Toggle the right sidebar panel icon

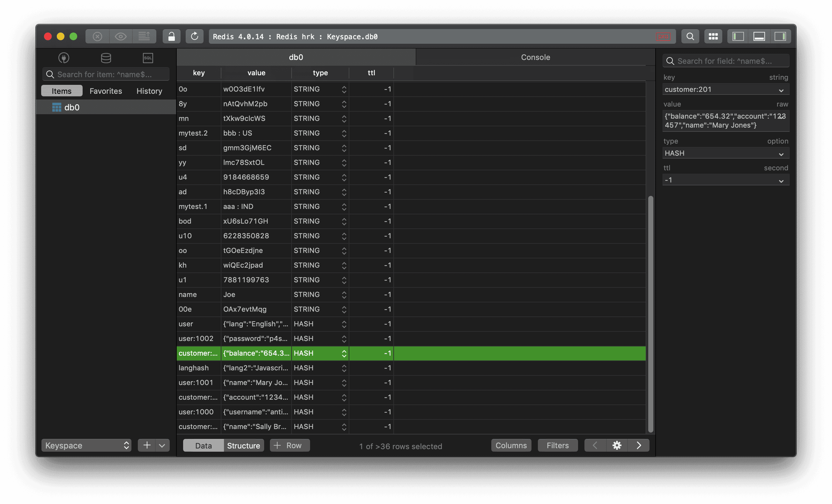[x=780, y=36]
